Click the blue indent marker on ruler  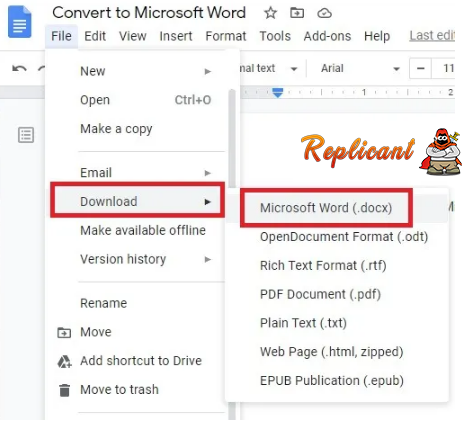tap(278, 92)
